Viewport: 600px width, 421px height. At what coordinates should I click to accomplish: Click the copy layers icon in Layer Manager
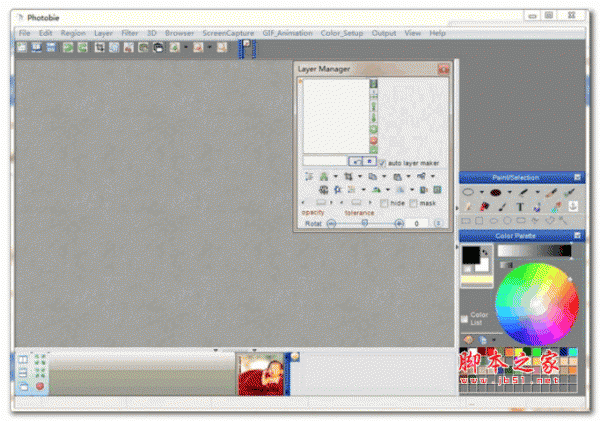(372, 176)
